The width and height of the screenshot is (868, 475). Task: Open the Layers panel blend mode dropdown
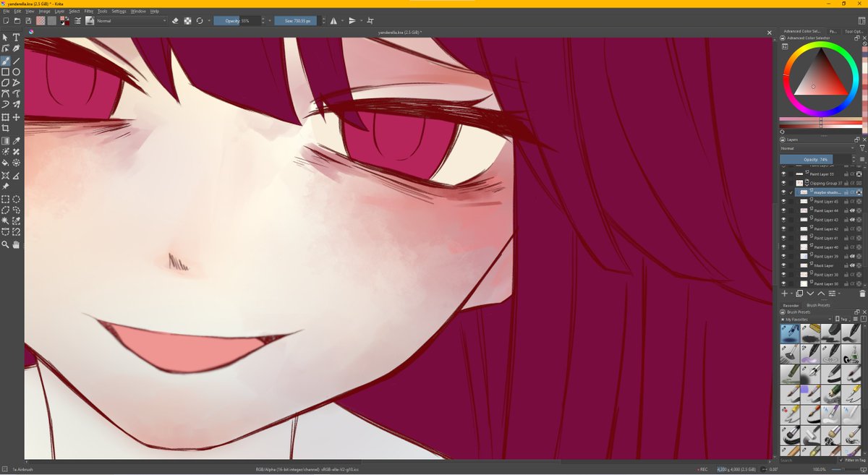coord(817,148)
